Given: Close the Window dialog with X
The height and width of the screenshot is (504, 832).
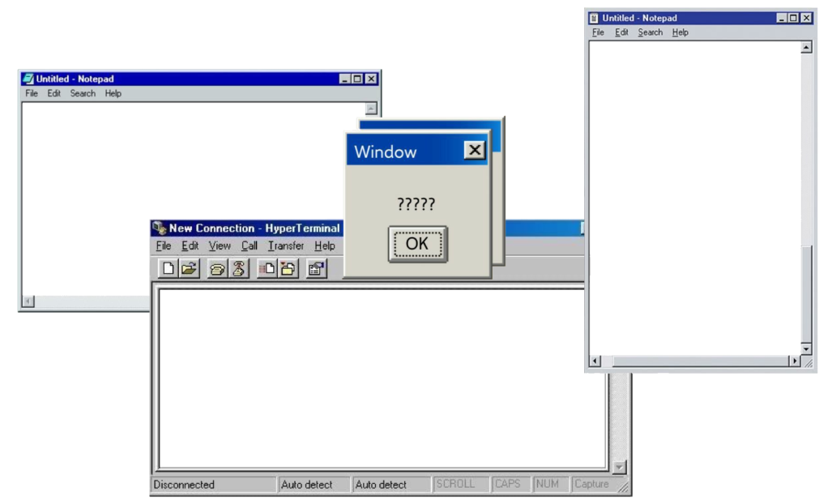Looking at the screenshot, I should tap(474, 151).
